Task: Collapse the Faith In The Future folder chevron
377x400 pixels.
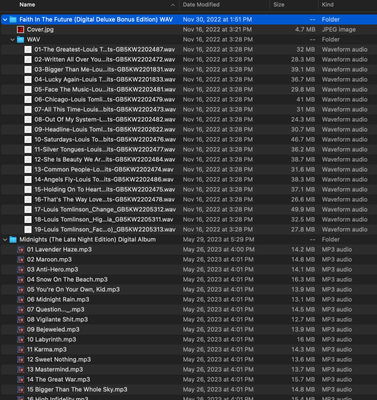Action: click(x=5, y=20)
